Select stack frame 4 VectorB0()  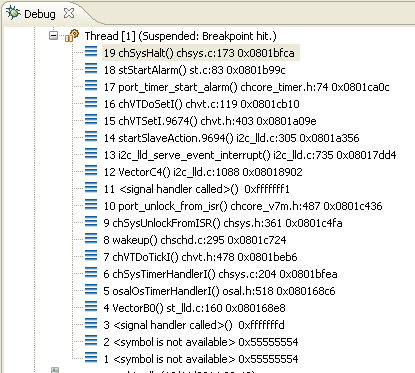(194, 308)
